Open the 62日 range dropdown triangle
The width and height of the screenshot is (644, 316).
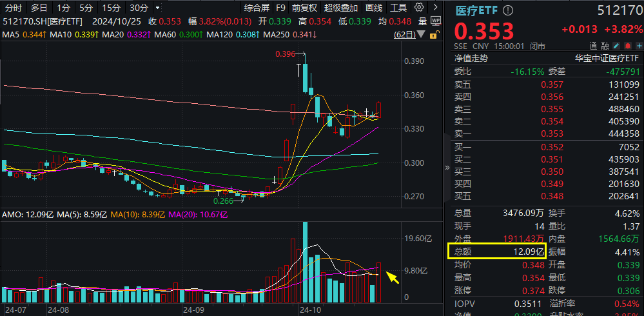(422, 35)
